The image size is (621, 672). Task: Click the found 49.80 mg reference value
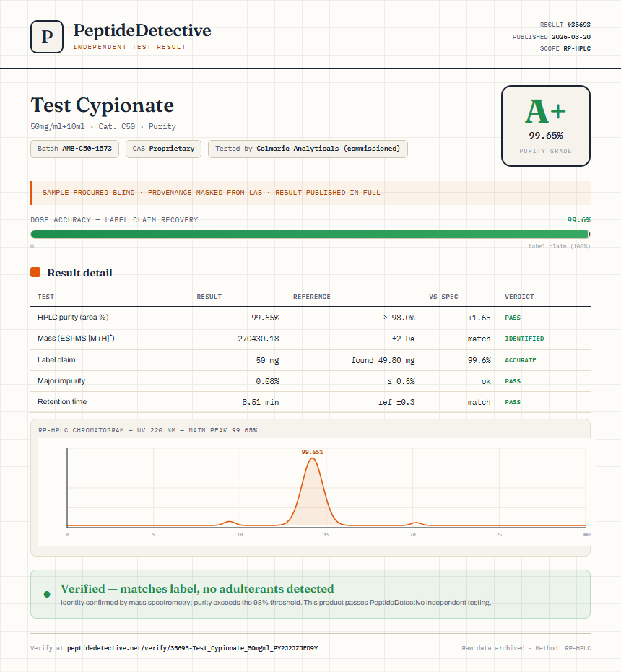pyautogui.click(x=383, y=360)
